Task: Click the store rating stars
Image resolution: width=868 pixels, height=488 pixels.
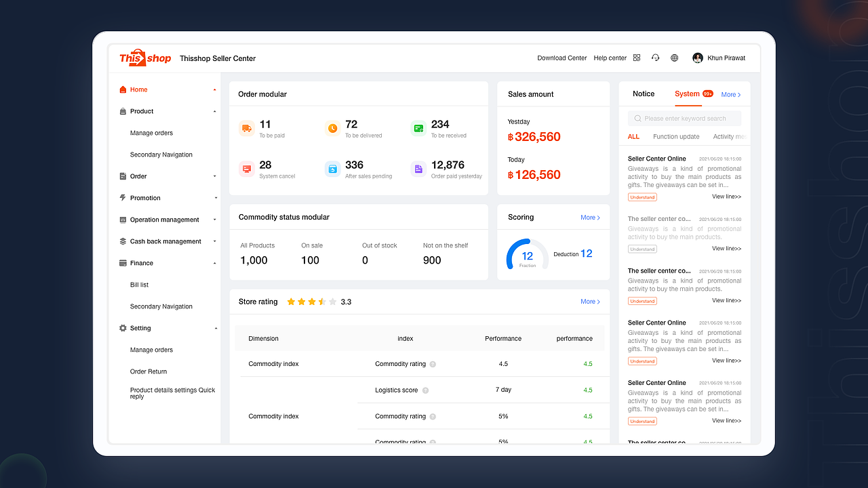Action: click(312, 302)
